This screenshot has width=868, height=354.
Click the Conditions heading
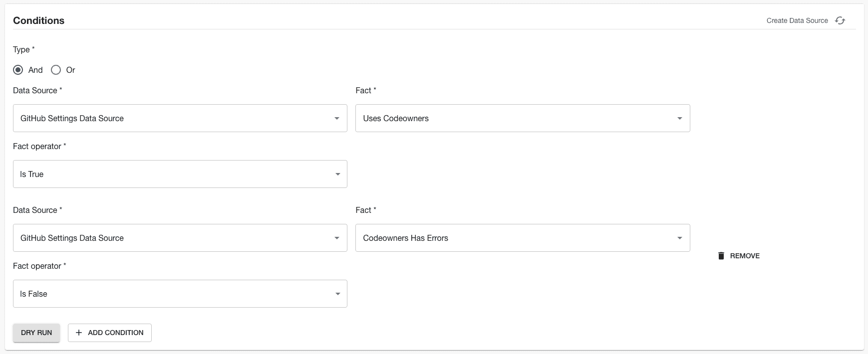point(39,20)
